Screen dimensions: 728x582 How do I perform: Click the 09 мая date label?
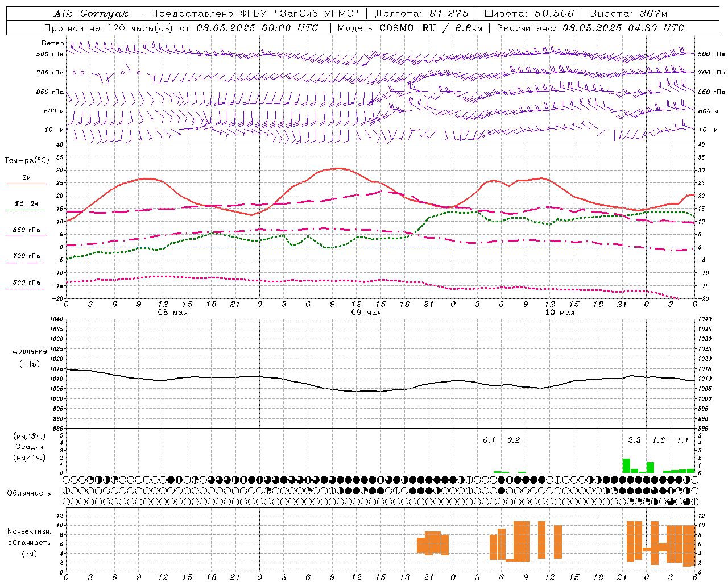tap(366, 313)
